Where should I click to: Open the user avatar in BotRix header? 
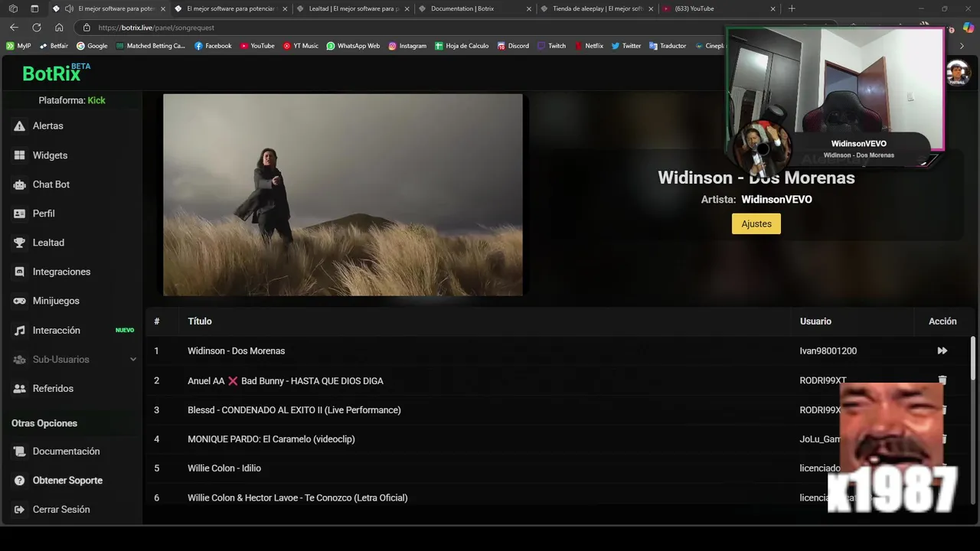tap(958, 73)
